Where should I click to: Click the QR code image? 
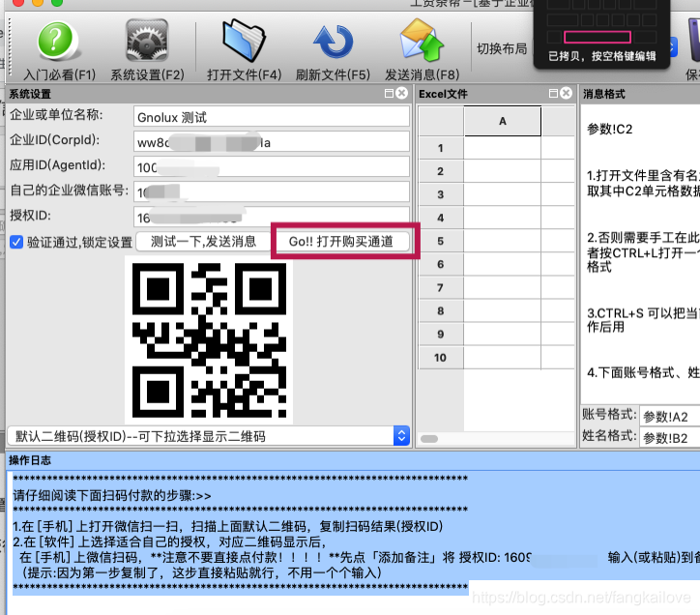[x=209, y=339]
